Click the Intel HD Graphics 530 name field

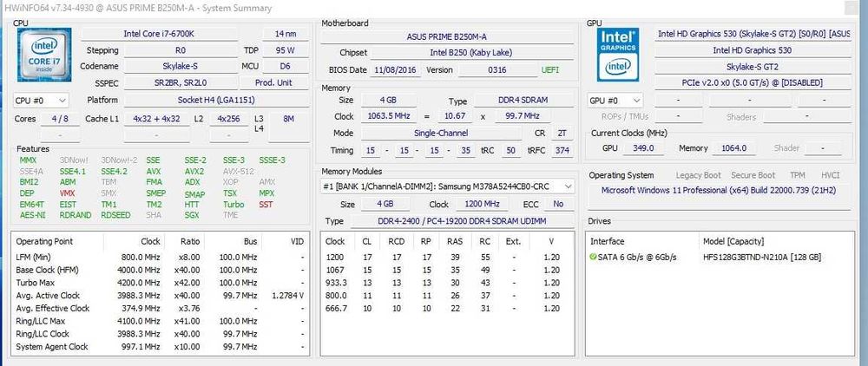pyautogui.click(x=753, y=50)
